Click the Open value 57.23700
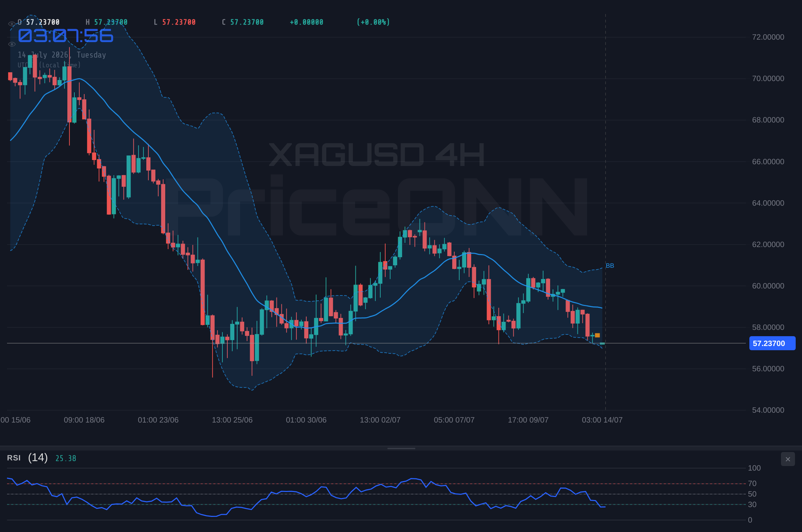 point(43,22)
